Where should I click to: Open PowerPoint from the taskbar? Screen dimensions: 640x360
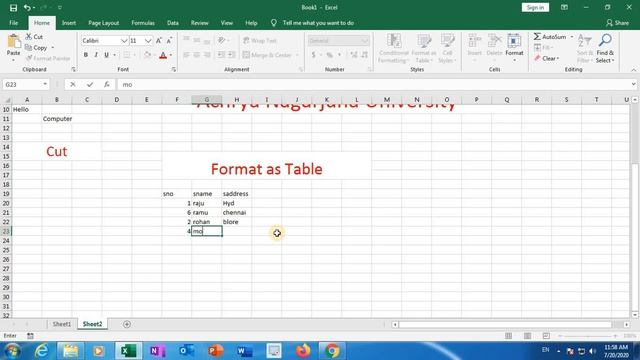pos(216,351)
